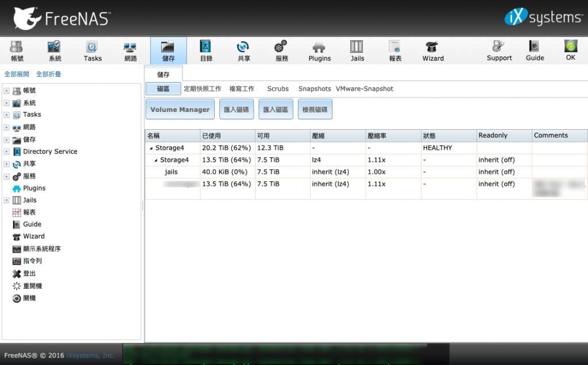Switch to the Snapshots tab

click(x=315, y=89)
